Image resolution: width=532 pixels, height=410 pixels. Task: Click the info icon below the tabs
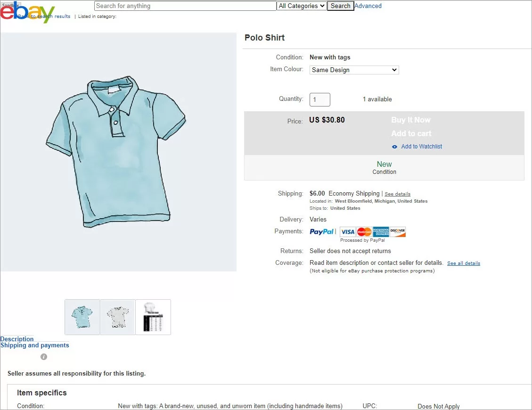43,357
